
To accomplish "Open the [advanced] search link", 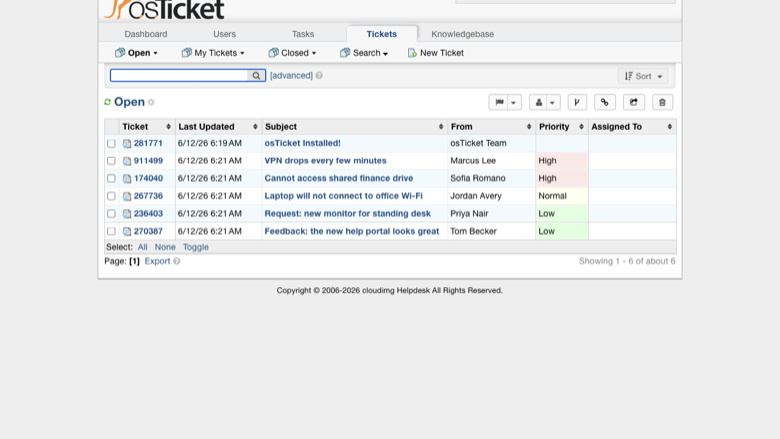I will click(x=292, y=76).
